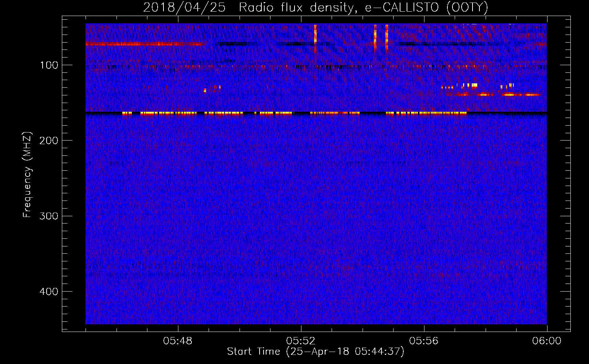Click the 100 frequency tick label
This screenshot has height=364, width=589.
click(49, 65)
